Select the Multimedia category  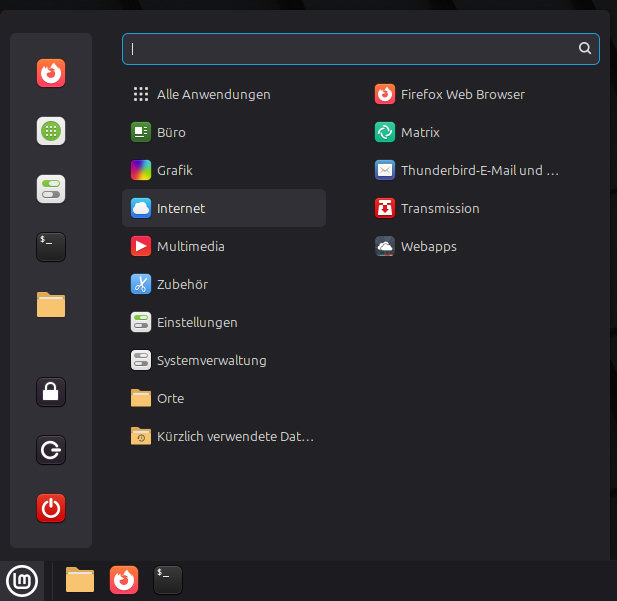point(224,246)
